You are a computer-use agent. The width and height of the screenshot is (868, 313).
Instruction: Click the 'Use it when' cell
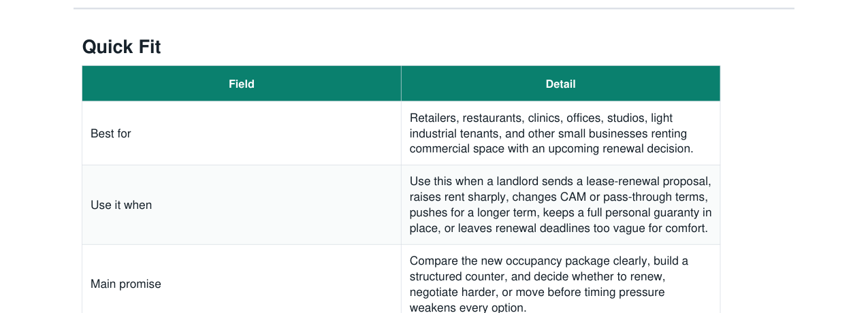tap(242, 205)
